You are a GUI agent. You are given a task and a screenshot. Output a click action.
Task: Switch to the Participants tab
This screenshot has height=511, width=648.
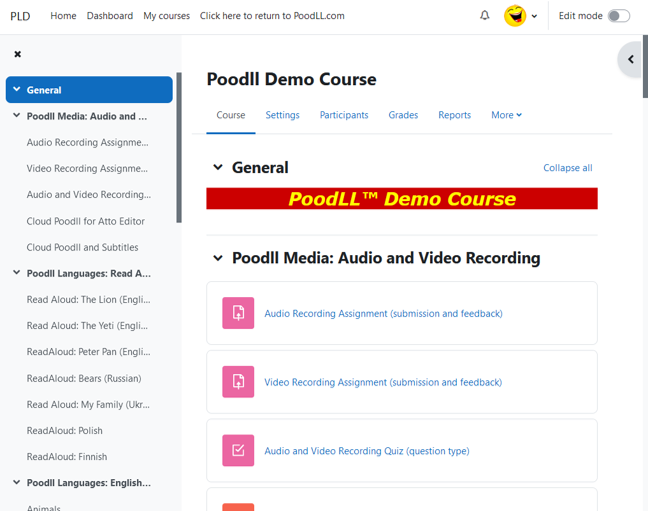tap(344, 115)
